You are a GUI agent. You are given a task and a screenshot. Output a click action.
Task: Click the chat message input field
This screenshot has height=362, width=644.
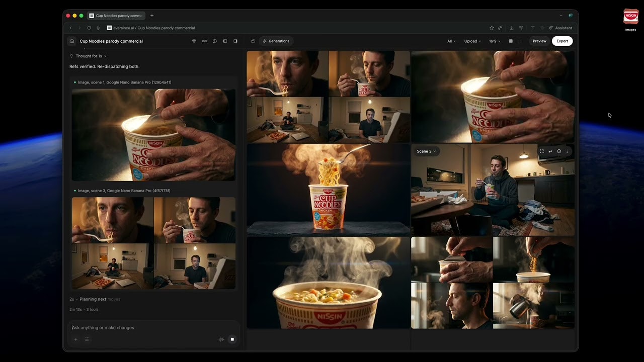153,328
